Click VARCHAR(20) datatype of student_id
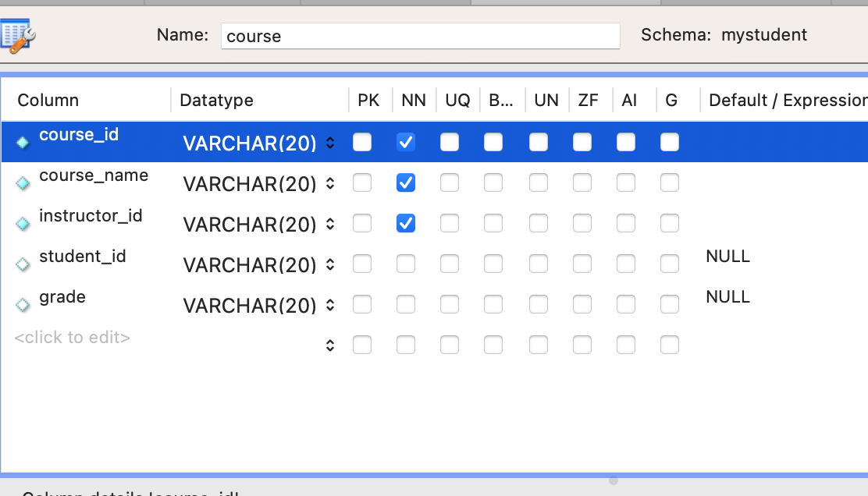The image size is (868, 496). tap(250, 265)
